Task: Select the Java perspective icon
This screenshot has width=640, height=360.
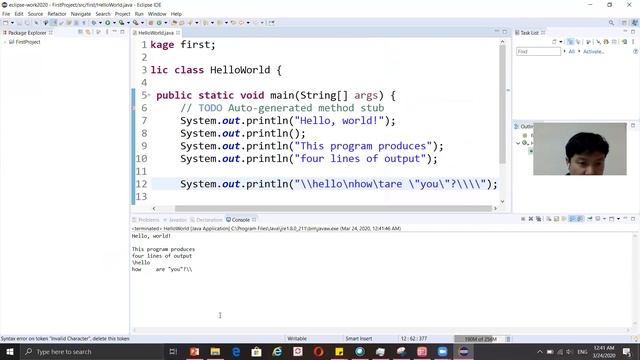Action: point(635,23)
